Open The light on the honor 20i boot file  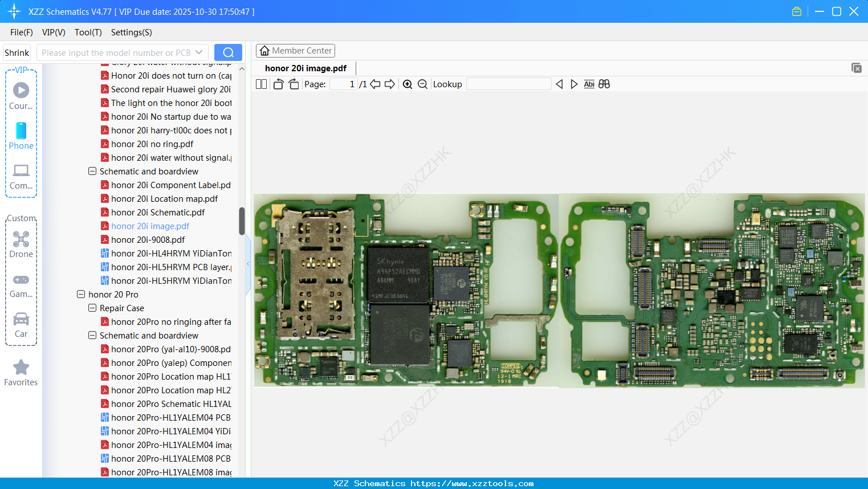tap(166, 103)
